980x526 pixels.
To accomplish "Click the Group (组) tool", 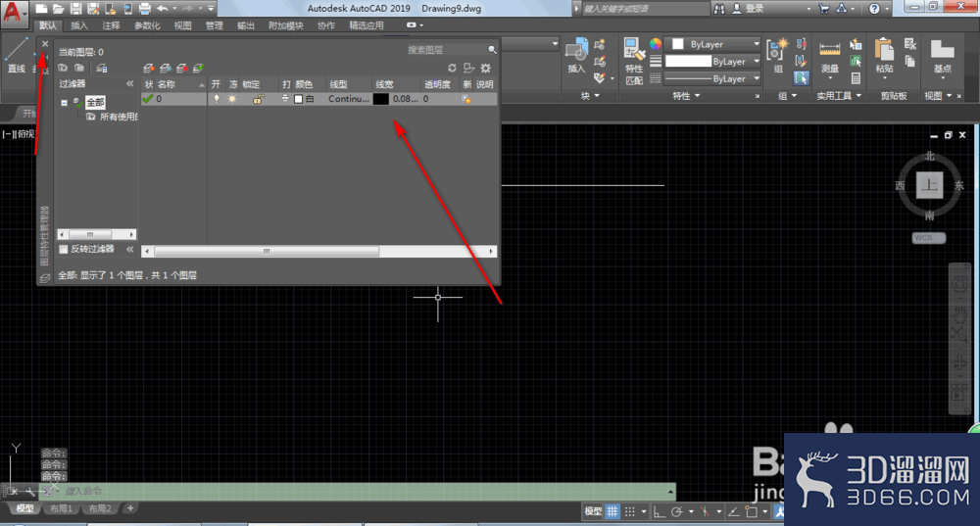I will 777,56.
